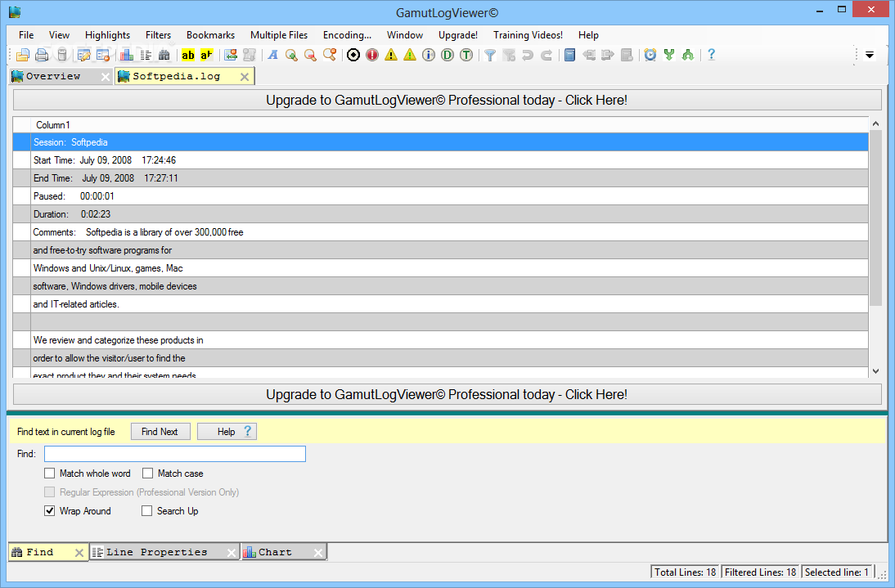This screenshot has width=895, height=588.
Task: Click the Find Next button
Action: pyautogui.click(x=160, y=432)
